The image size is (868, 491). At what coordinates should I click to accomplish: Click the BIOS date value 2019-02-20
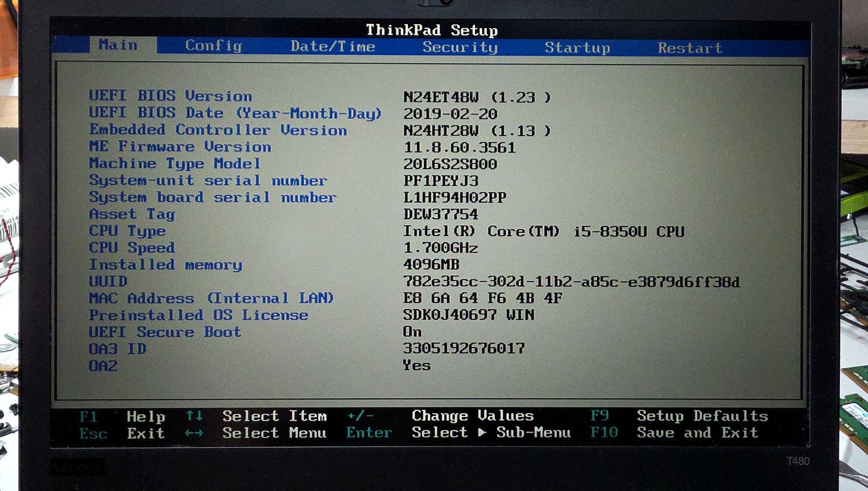tap(450, 114)
